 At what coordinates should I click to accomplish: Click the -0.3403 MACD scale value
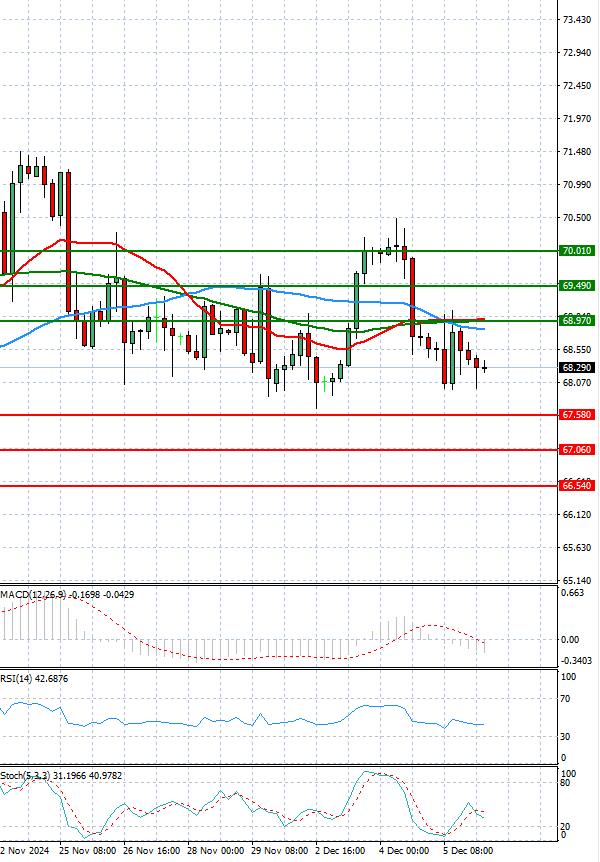(576, 661)
